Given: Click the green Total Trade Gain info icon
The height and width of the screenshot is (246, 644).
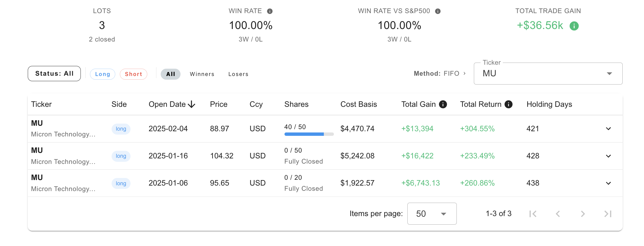Looking at the screenshot, I should click(574, 26).
